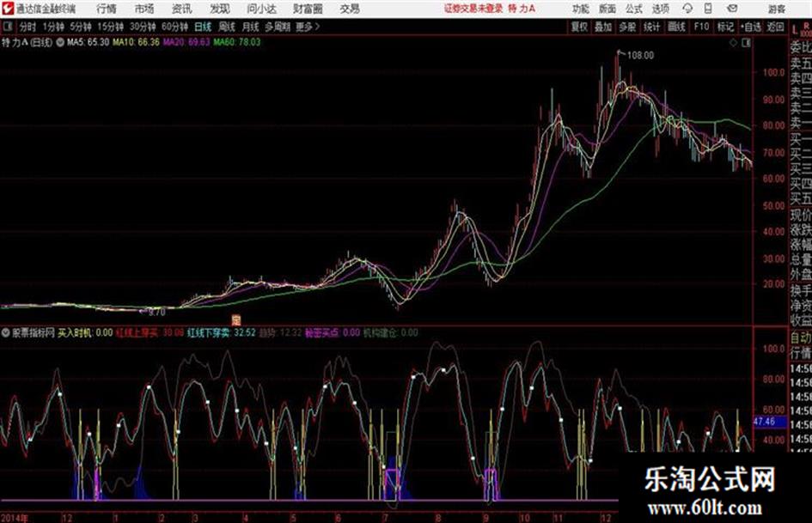Open the 发现 menu

220,9
